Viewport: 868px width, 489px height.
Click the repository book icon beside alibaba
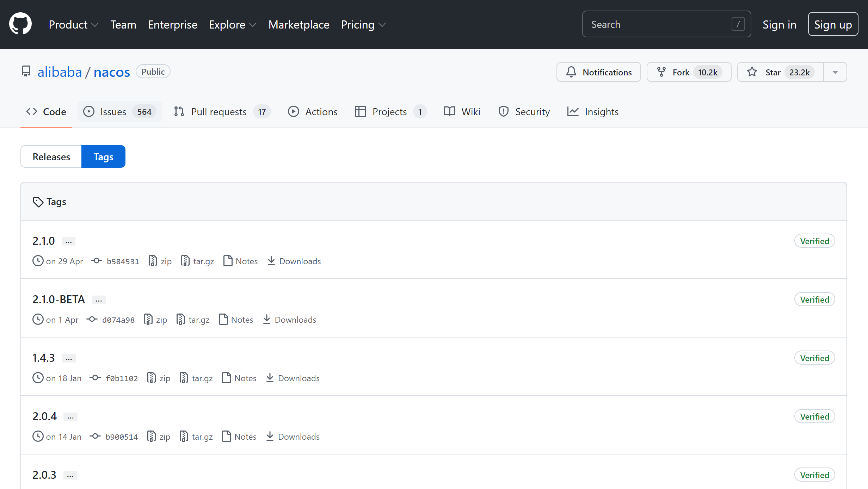(x=26, y=72)
